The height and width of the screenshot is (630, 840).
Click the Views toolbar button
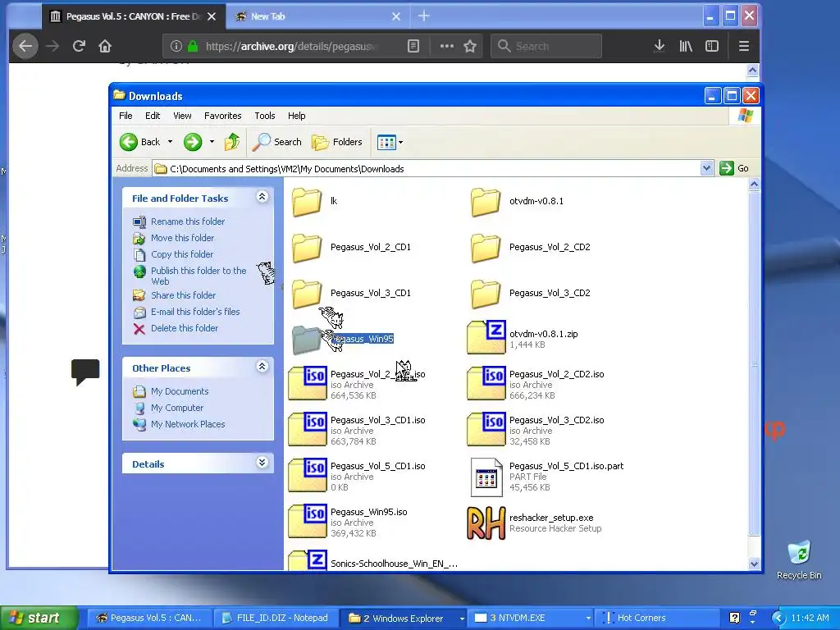pyautogui.click(x=386, y=142)
